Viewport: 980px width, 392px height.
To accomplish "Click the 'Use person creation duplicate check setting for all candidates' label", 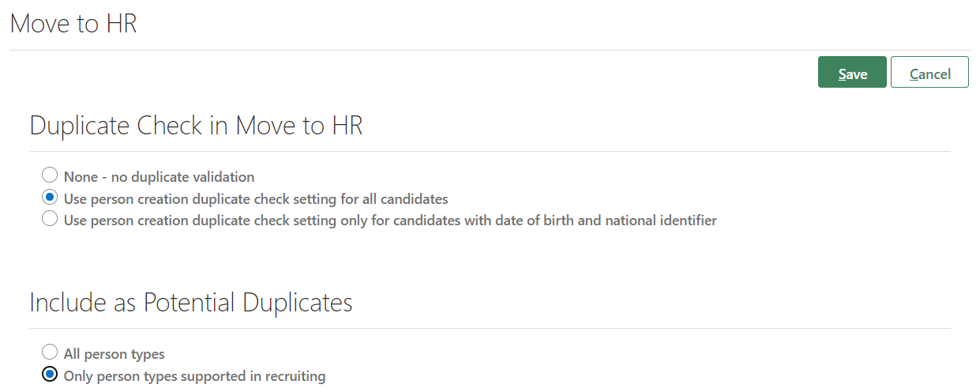I will (x=256, y=198).
